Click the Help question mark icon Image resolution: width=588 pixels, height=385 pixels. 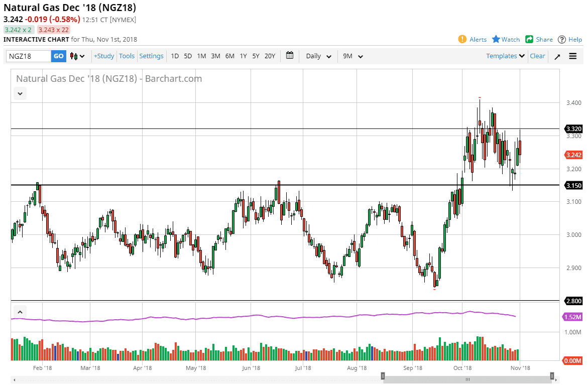pos(562,39)
